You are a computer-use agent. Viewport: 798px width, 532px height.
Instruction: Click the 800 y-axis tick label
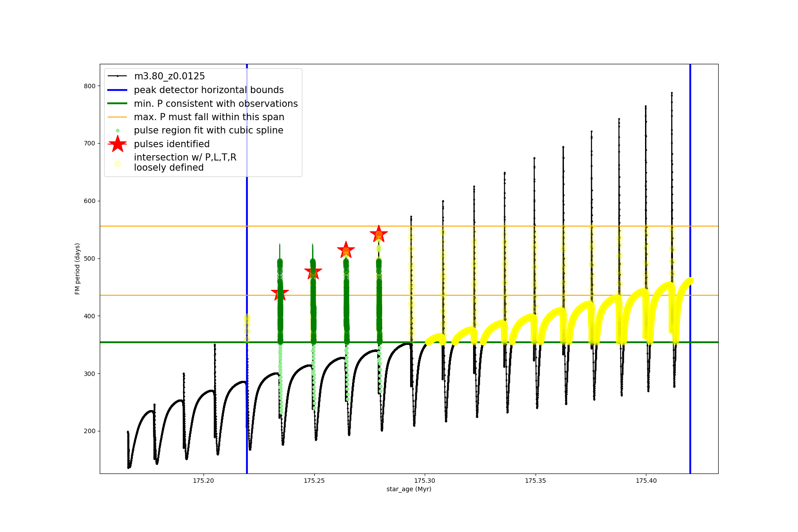[90, 86]
